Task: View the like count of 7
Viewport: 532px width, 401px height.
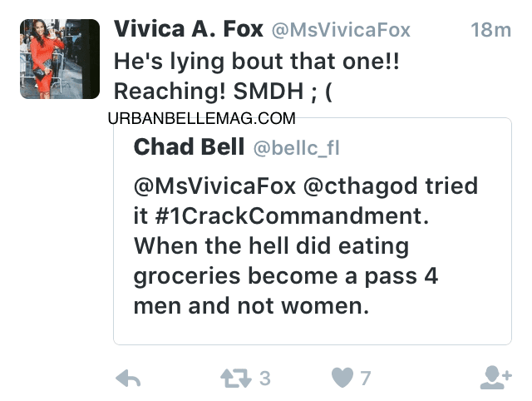Action: click(365, 379)
